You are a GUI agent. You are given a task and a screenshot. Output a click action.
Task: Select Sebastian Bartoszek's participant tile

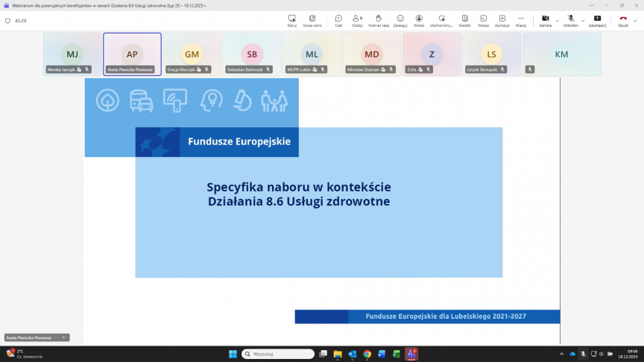[252, 54]
